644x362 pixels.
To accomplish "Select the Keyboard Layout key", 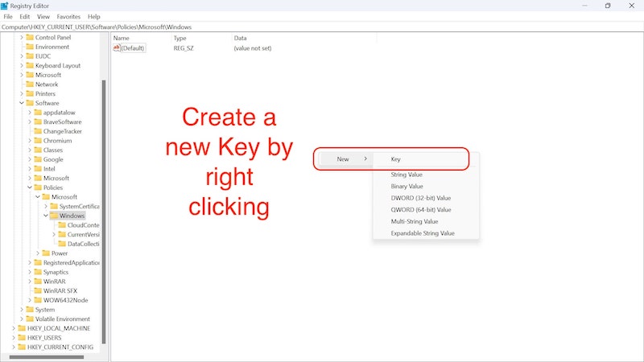I will coord(58,66).
